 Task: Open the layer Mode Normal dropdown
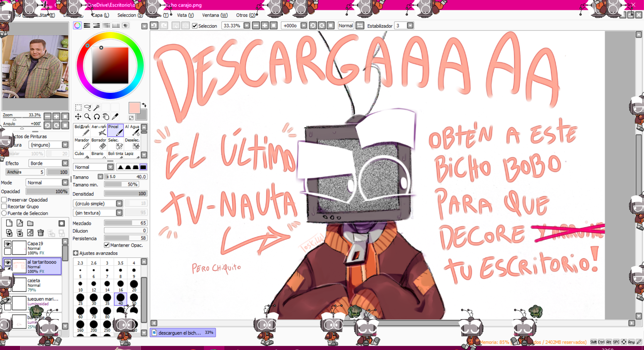coord(65,183)
